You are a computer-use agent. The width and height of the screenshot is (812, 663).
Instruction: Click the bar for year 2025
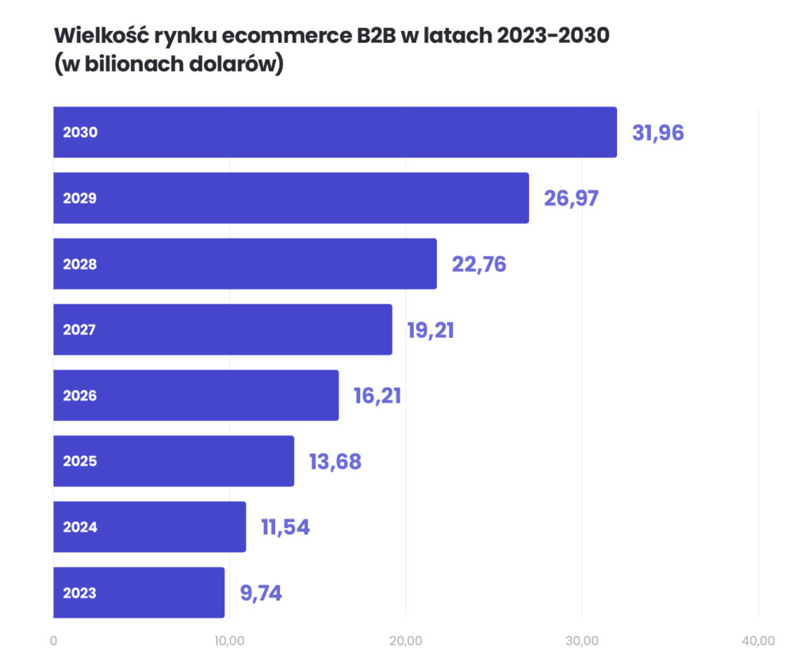click(x=173, y=461)
